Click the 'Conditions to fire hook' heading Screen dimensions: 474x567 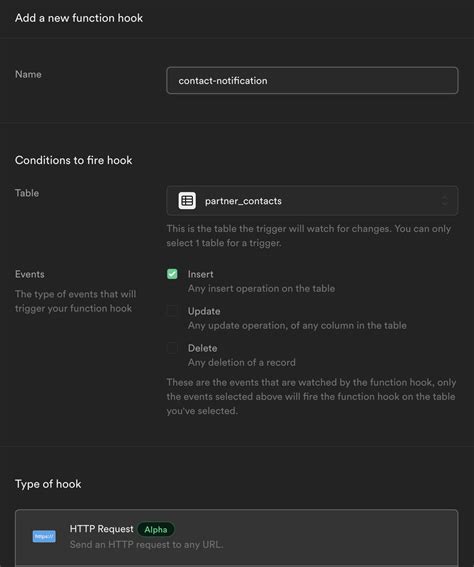(x=73, y=160)
